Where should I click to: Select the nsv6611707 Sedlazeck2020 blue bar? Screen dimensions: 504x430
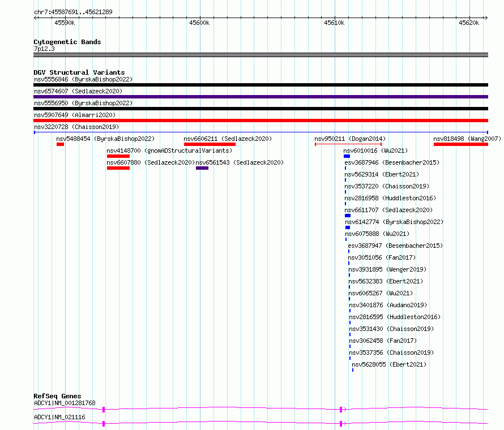348,216
